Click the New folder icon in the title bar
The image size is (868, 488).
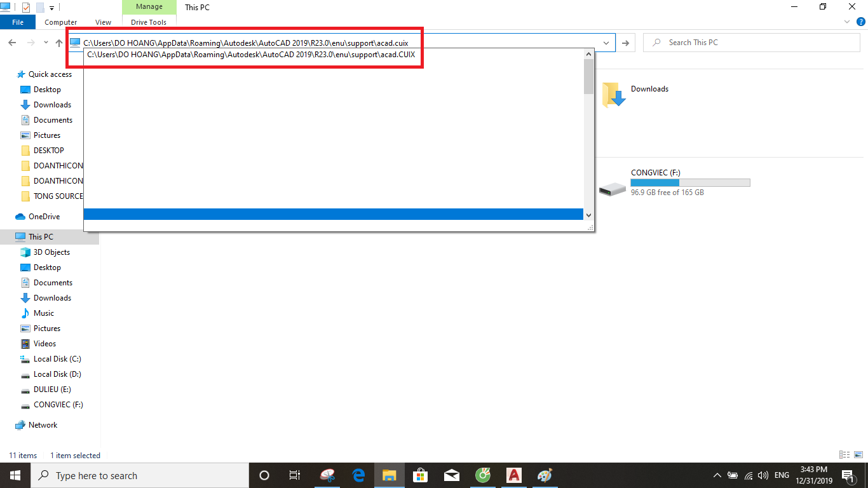40,8
